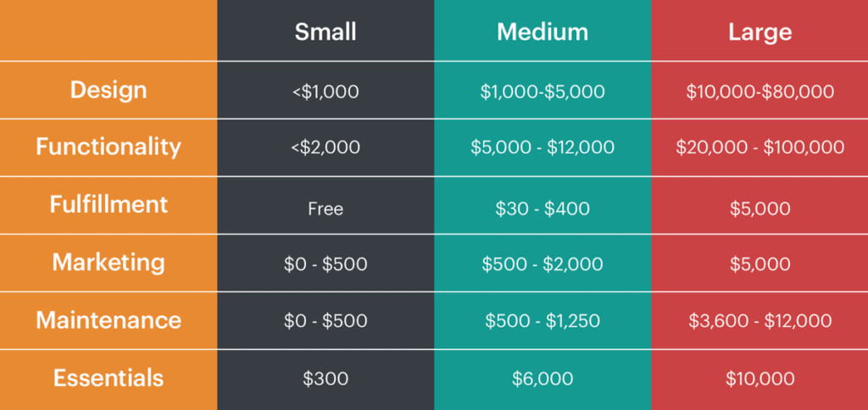Click the Large column header
868x410 pixels.
click(760, 32)
